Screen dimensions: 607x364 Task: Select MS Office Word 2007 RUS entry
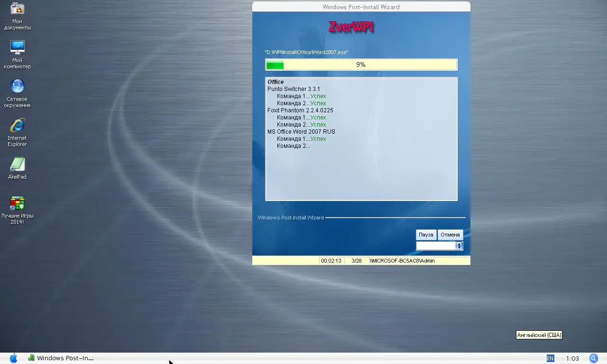[301, 132]
